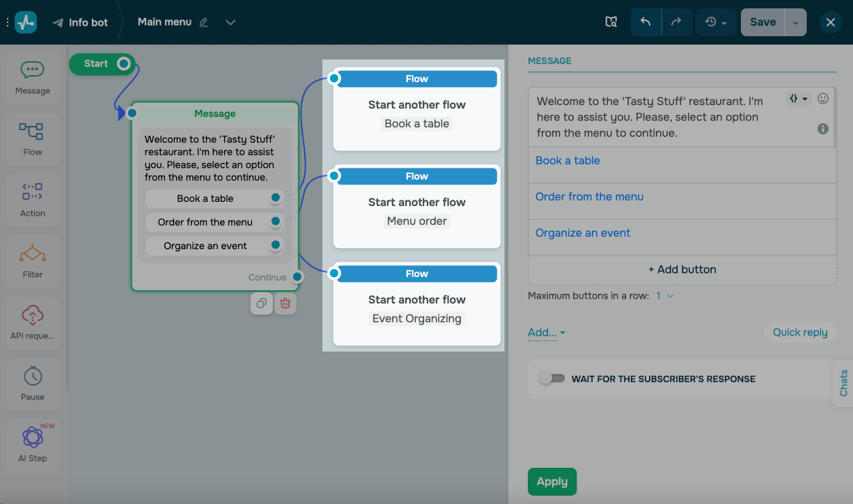The image size is (853, 504).
Task: Click input connector of Book a table flow
Action: pyautogui.click(x=334, y=79)
